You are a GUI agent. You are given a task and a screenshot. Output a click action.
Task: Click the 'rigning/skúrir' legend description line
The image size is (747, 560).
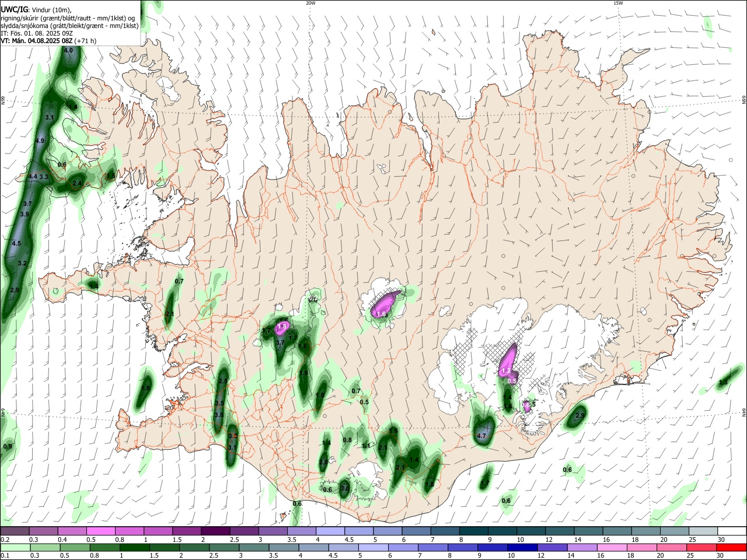69,17
